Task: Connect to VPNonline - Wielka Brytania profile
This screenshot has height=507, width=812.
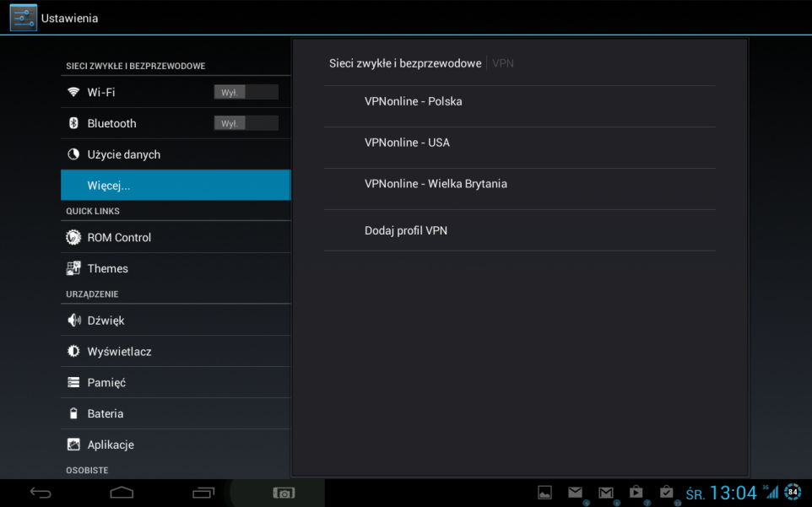Action: click(x=519, y=189)
